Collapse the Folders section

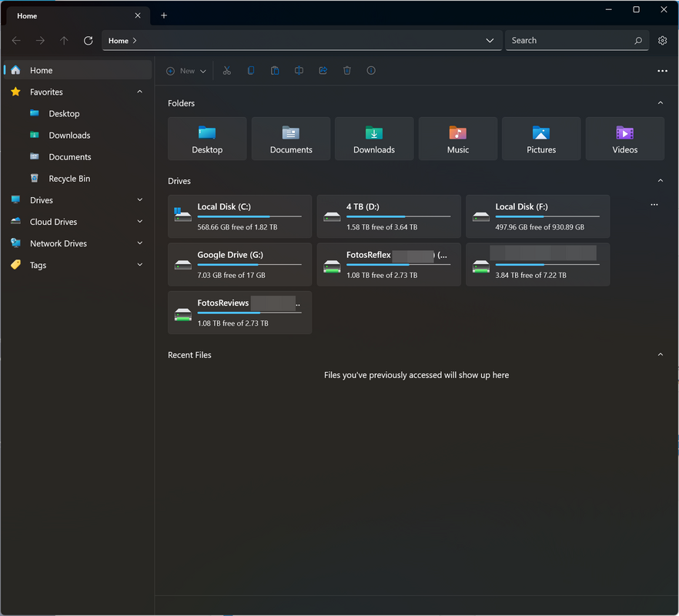[x=661, y=103]
